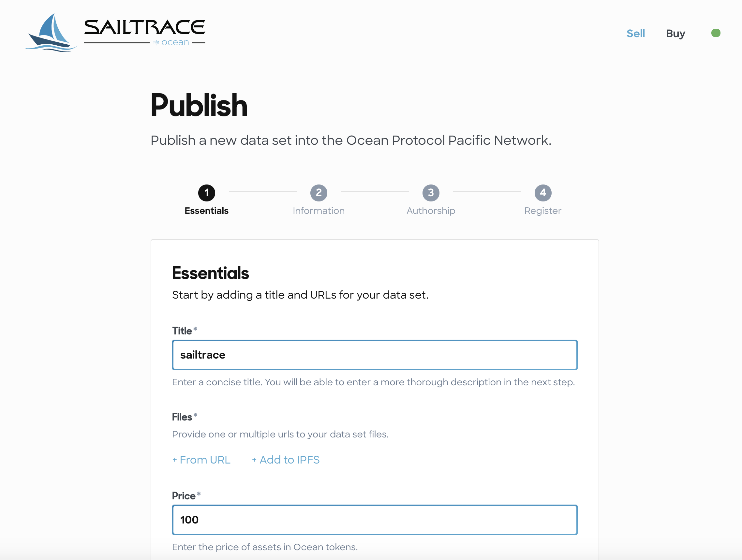This screenshot has width=742, height=560.
Task: Click the step 3 circle icon
Action: 430,193
